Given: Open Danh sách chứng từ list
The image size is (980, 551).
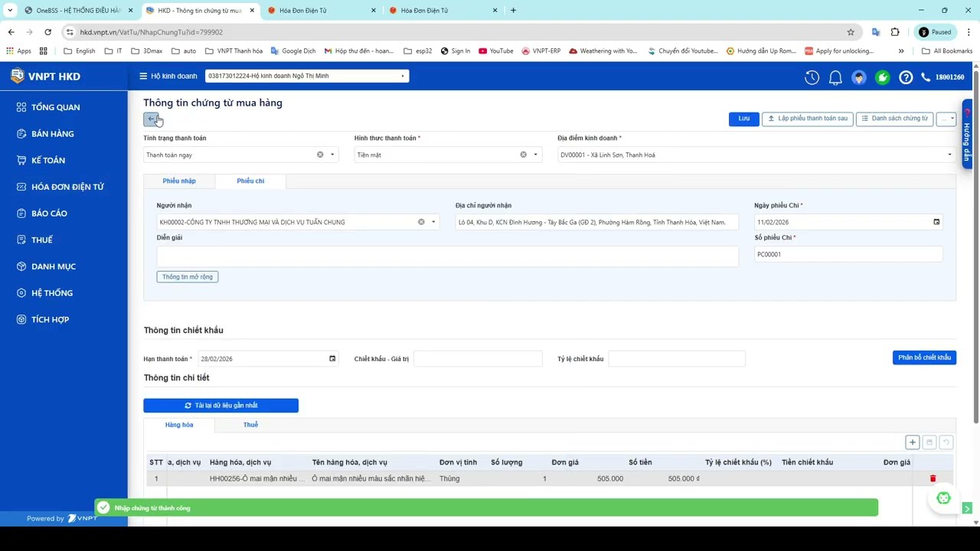Looking at the screenshot, I should [894, 119].
